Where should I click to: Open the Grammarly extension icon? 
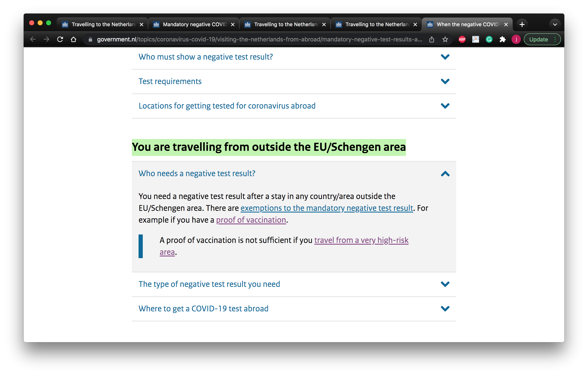click(x=489, y=39)
